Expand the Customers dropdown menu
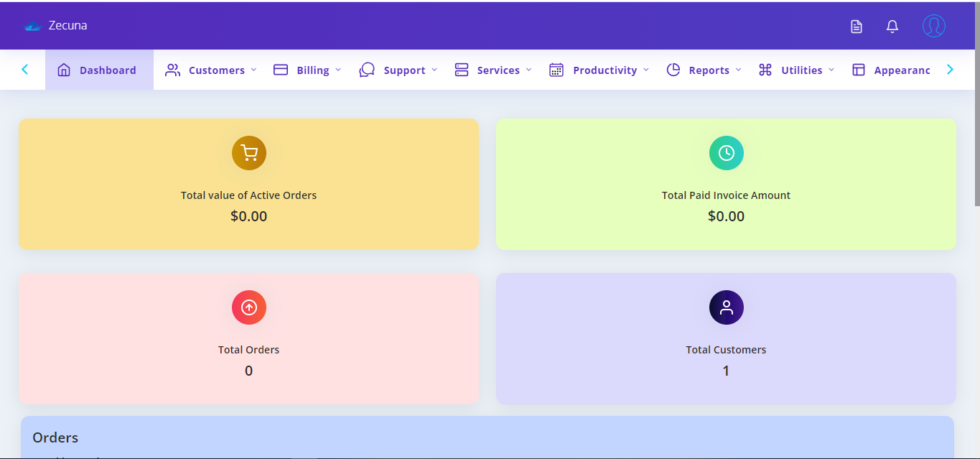 coord(211,70)
